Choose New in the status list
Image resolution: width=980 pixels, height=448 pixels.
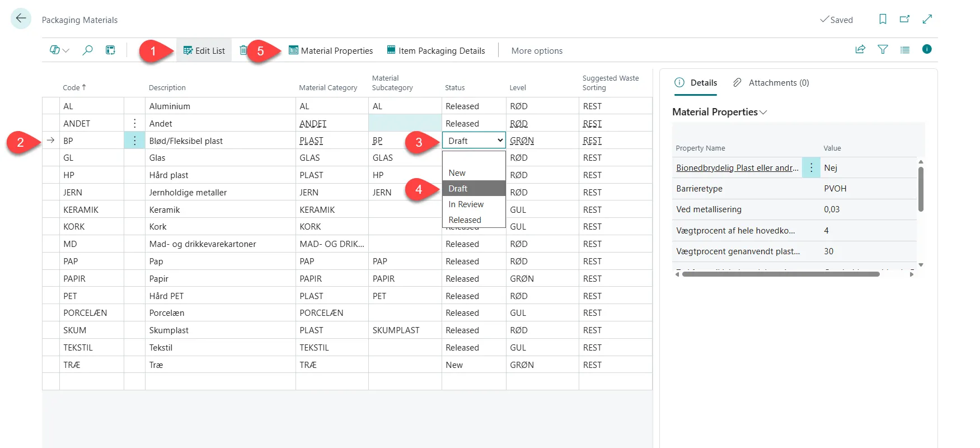[x=474, y=173]
